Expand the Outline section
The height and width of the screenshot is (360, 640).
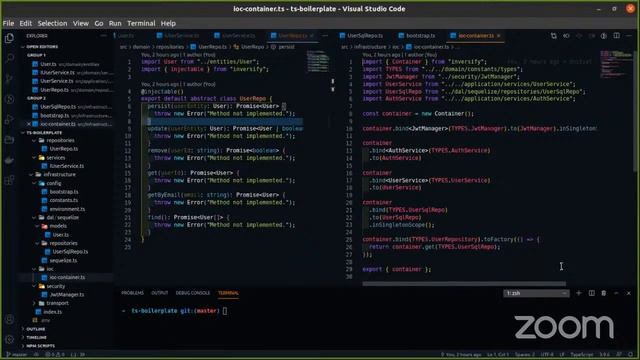click(x=36, y=329)
